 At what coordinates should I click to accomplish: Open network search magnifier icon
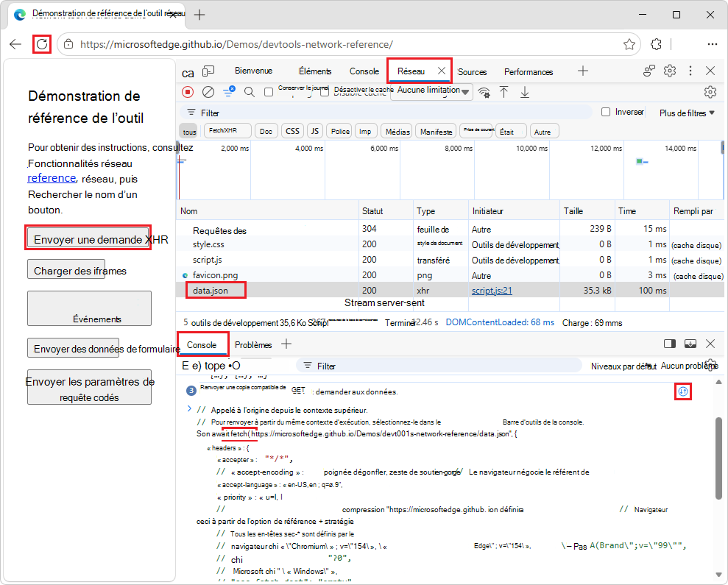tap(250, 92)
